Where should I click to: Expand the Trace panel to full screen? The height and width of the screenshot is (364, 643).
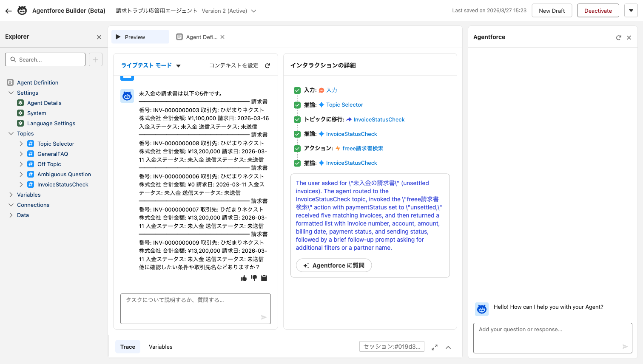[435, 347]
